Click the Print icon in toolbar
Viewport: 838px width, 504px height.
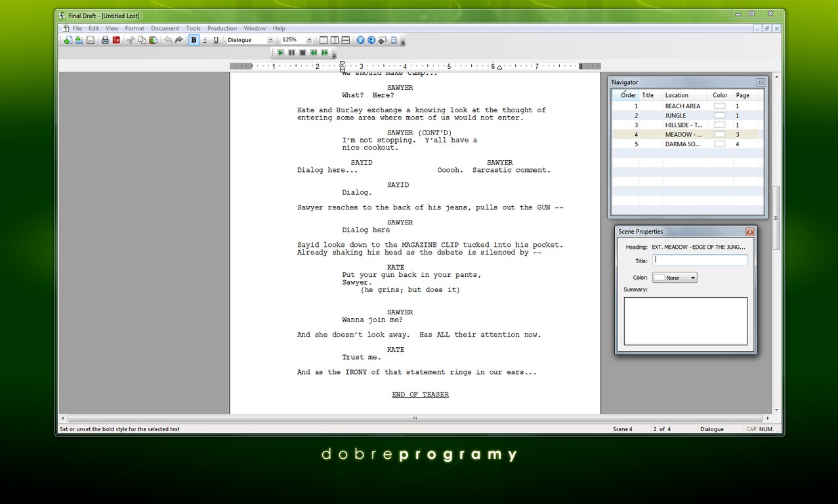[105, 40]
